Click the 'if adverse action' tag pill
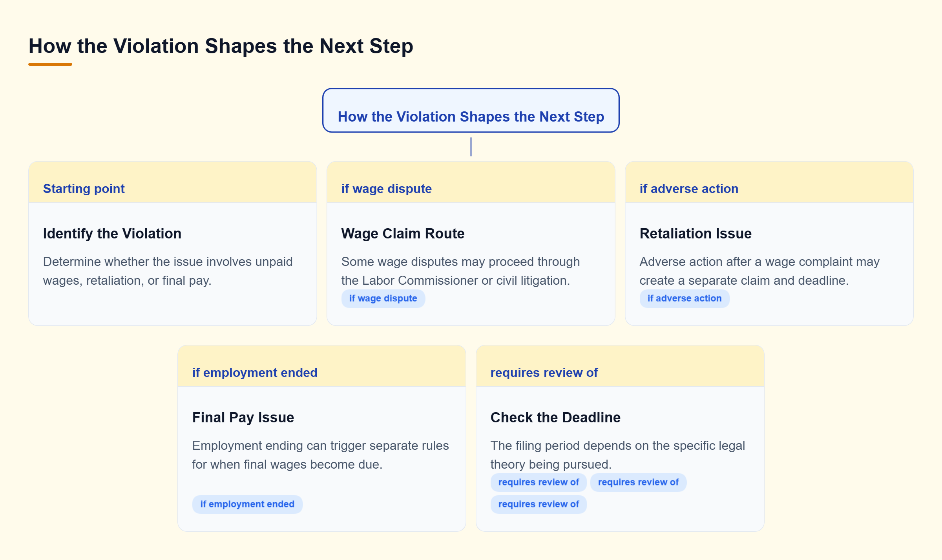This screenshot has width=942, height=560. click(685, 298)
